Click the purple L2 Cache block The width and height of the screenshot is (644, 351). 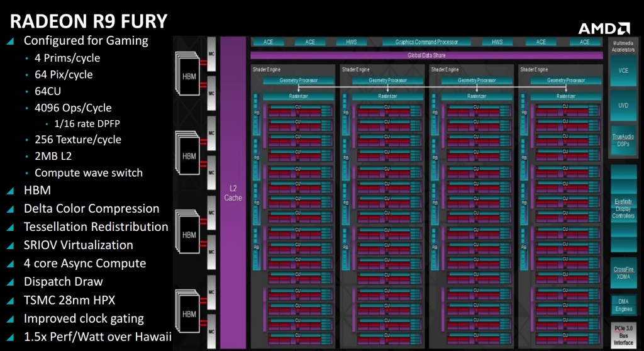click(233, 192)
